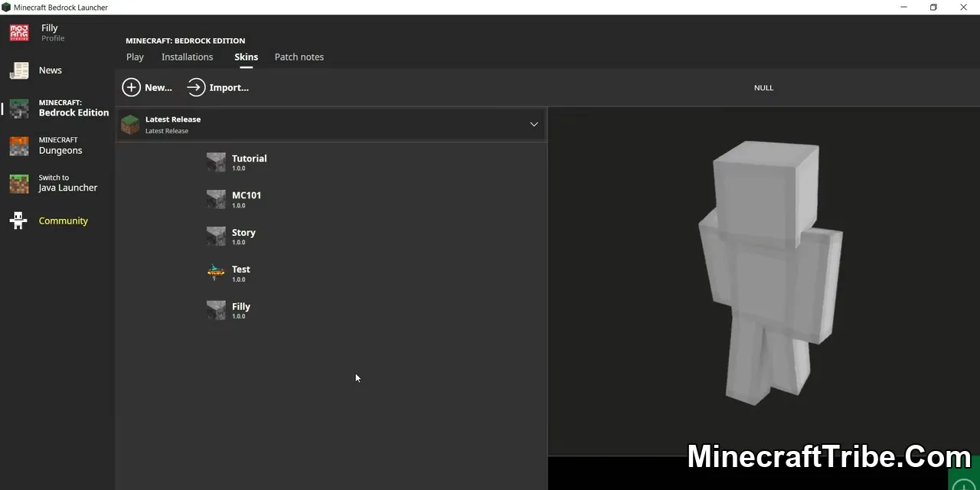Click the 3D skin model preview
This screenshot has width=980, height=490.
click(x=769, y=272)
